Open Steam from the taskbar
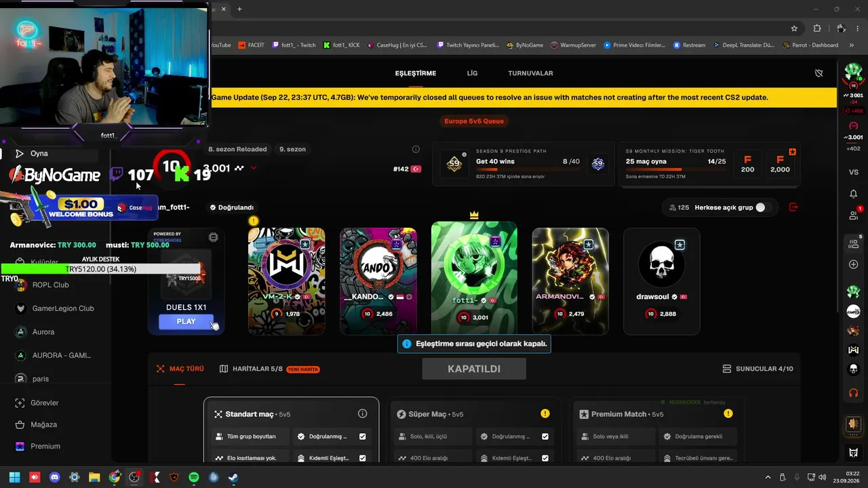The height and width of the screenshot is (488, 868). click(233, 477)
